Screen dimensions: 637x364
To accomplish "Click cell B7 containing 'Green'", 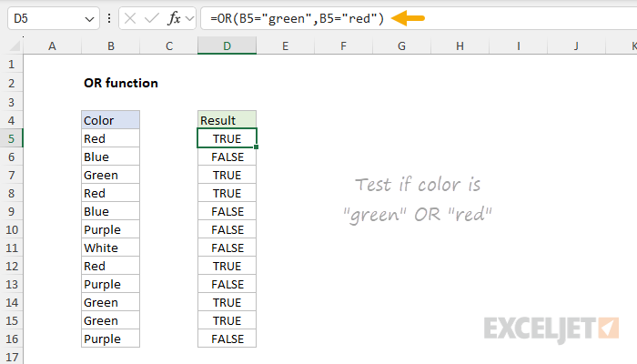I will pyautogui.click(x=110, y=175).
